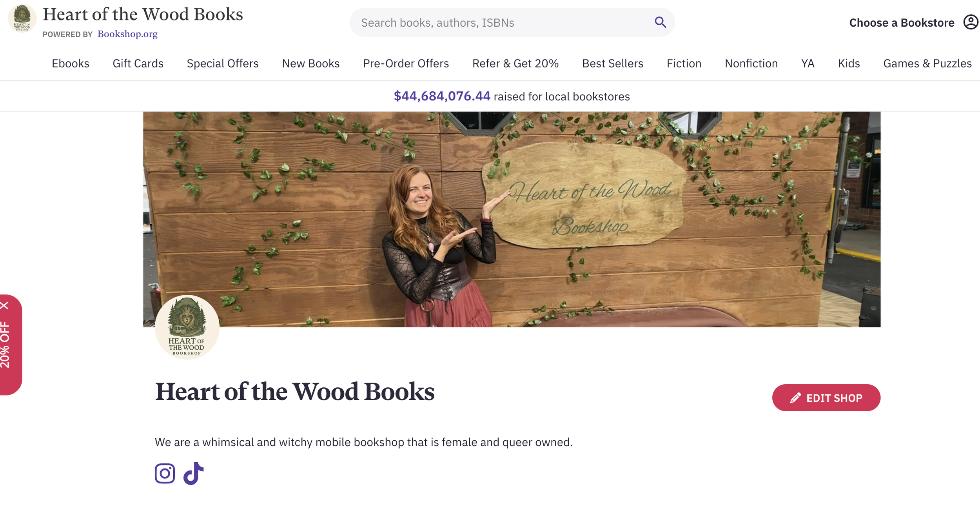Open the Gift Cards section

click(138, 64)
